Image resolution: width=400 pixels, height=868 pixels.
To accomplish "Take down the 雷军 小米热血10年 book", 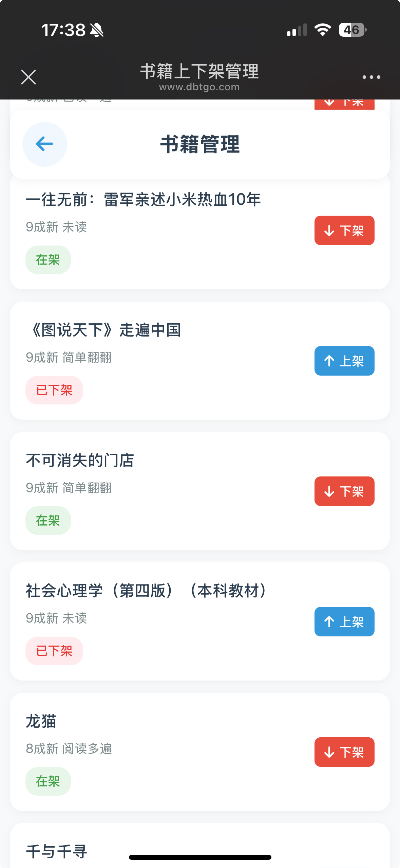I will tap(344, 231).
